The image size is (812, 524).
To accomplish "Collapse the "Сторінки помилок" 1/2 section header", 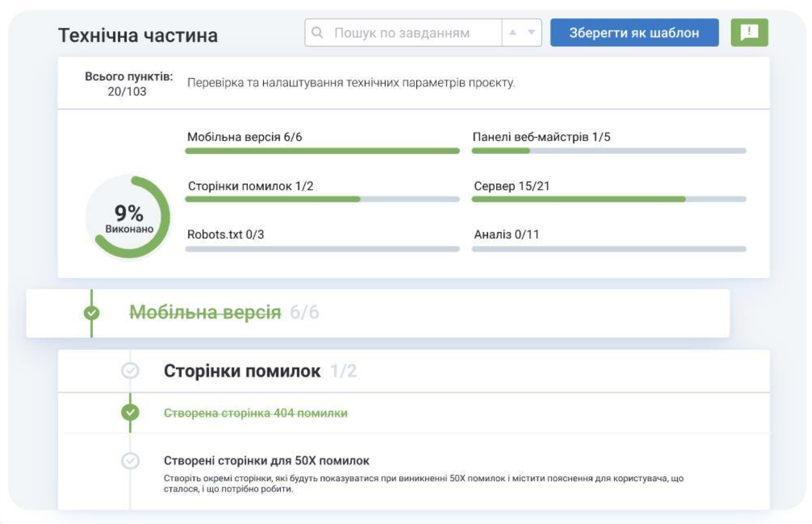I will (414, 371).
